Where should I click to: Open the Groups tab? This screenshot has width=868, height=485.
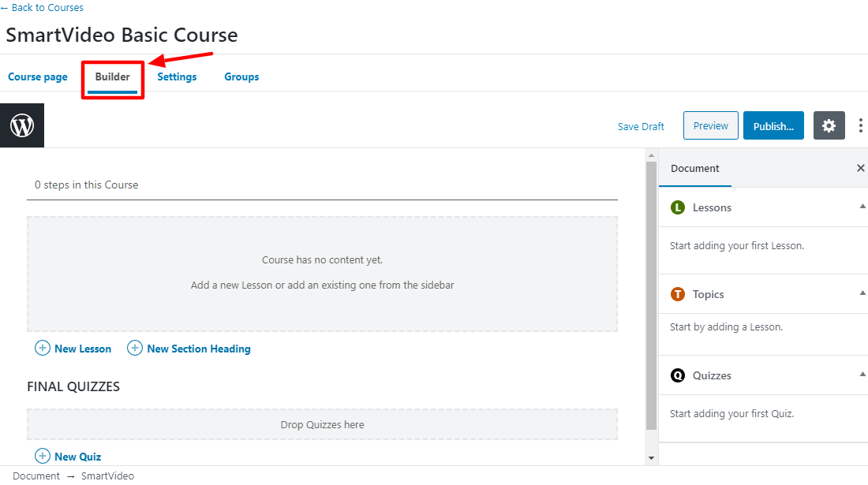click(241, 76)
